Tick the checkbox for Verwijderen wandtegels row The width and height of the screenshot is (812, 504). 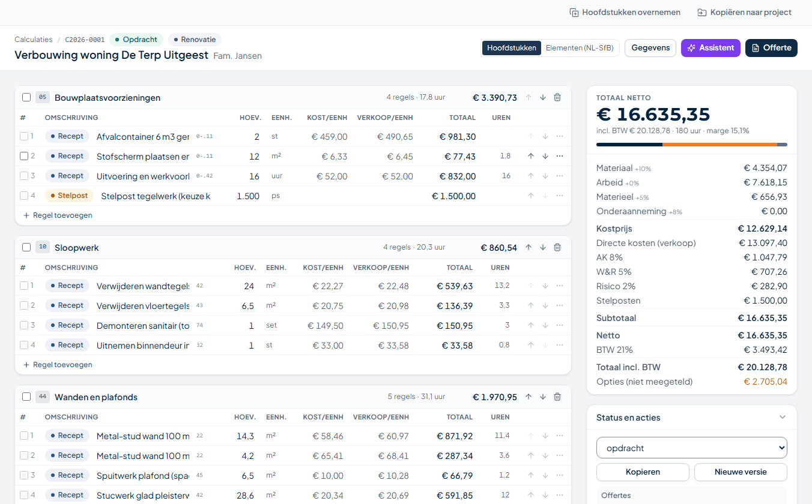[x=24, y=286]
